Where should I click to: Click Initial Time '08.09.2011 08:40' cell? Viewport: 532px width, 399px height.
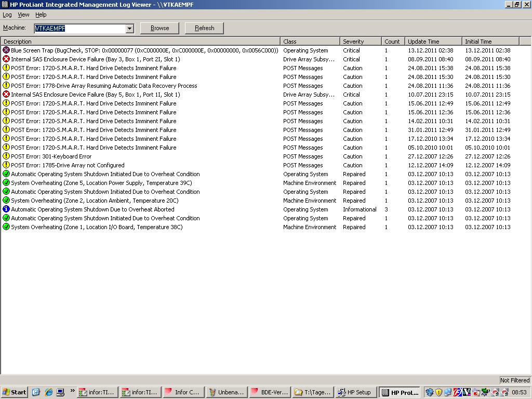click(487, 59)
